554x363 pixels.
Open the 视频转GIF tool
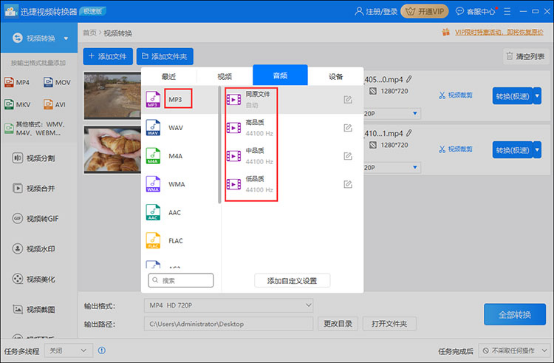click(36, 219)
